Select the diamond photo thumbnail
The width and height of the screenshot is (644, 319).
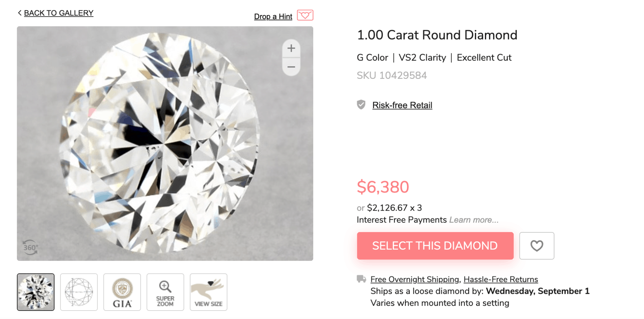coord(36,292)
